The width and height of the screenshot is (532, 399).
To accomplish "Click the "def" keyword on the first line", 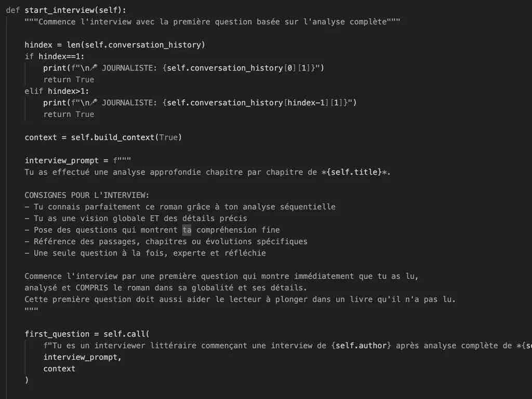I will pos(13,10).
